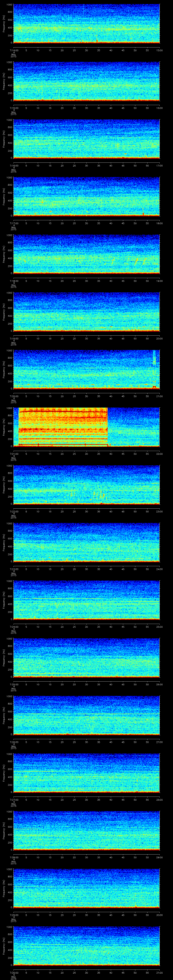
Task: Click the 28:00 end time label
Action: pos(160,799)
